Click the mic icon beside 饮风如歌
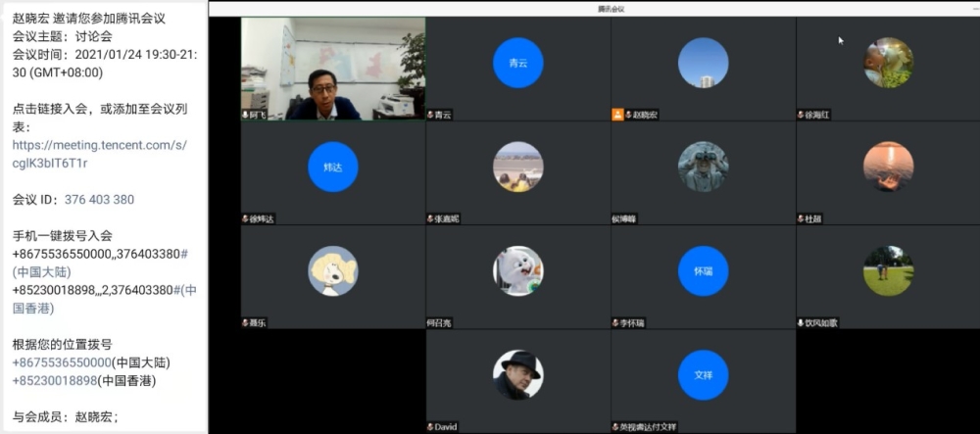 [801, 323]
